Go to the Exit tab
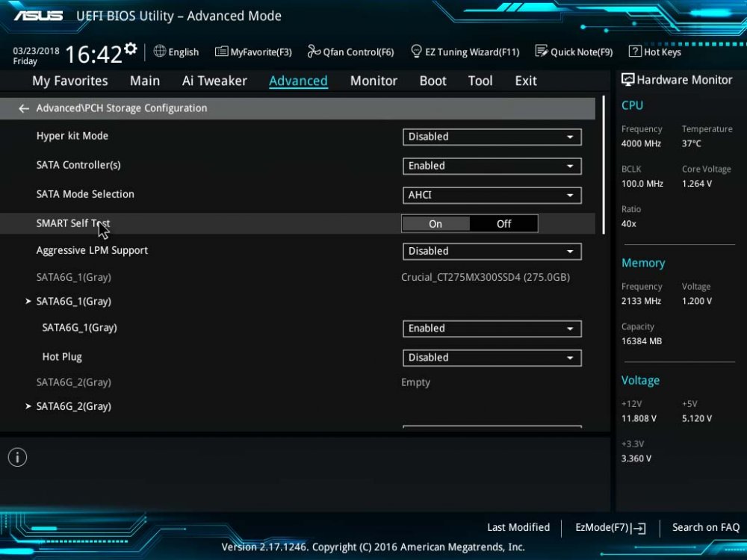 pyautogui.click(x=525, y=81)
